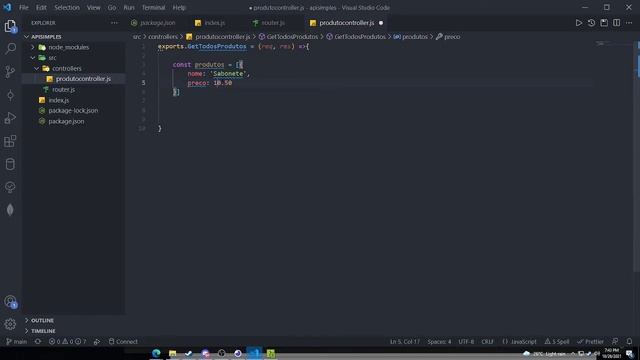Open Explorer Views and More Actions ellipsis
640x360 pixels.
pos(114,23)
